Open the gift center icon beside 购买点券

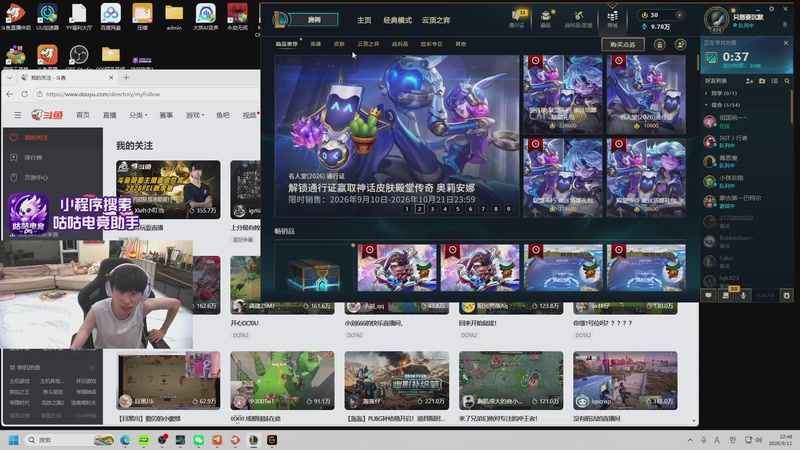click(x=660, y=45)
